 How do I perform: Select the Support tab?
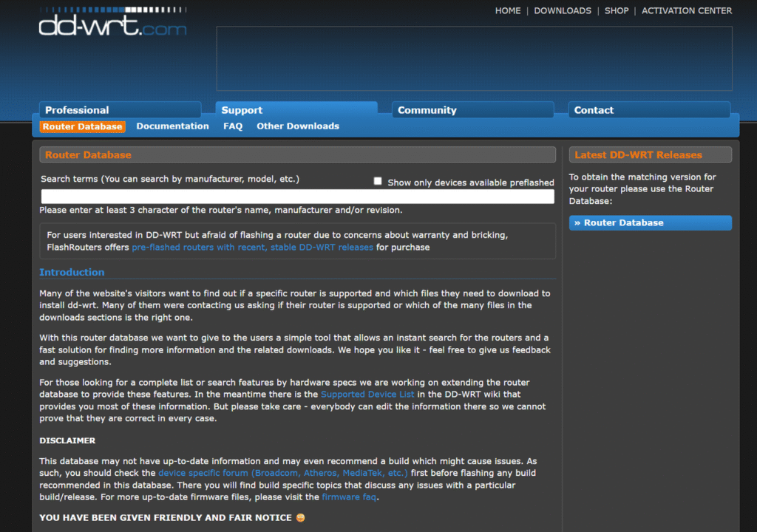[296, 109]
